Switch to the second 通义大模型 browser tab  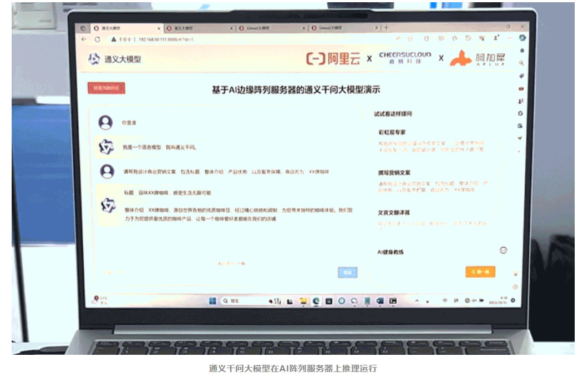(x=200, y=28)
